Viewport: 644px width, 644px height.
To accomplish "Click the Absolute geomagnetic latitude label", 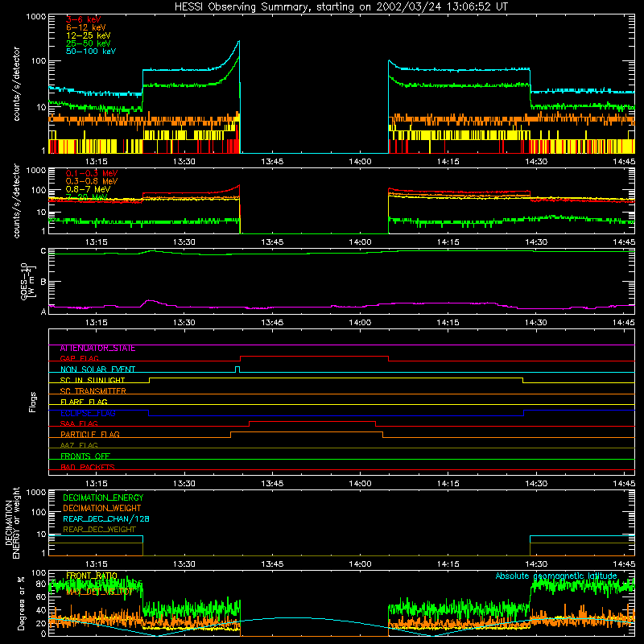I will click(x=556, y=576).
